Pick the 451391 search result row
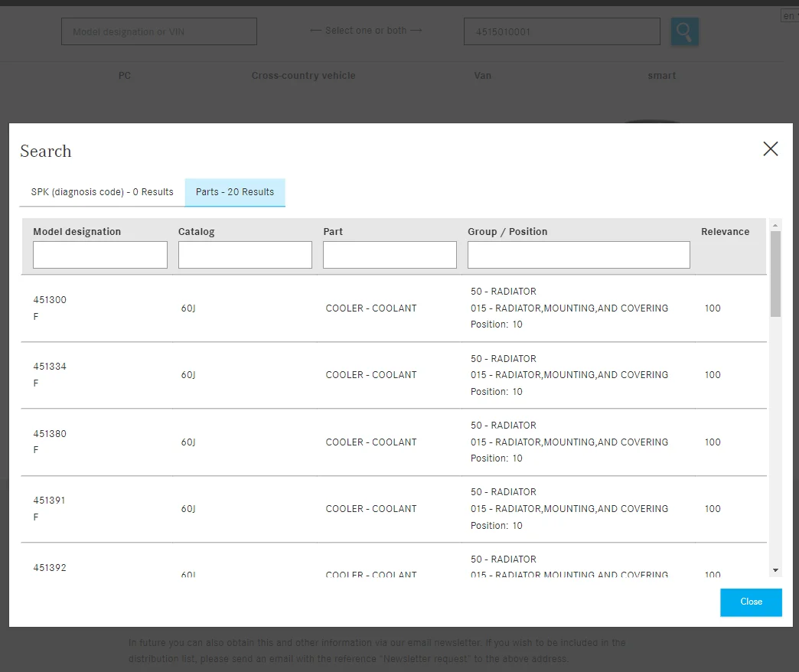799x672 pixels. [x=371, y=509]
